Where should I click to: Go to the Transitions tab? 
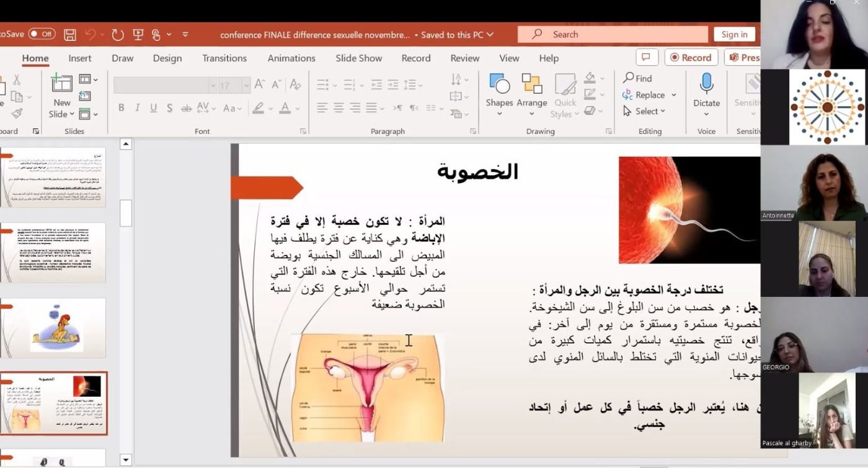pos(224,58)
